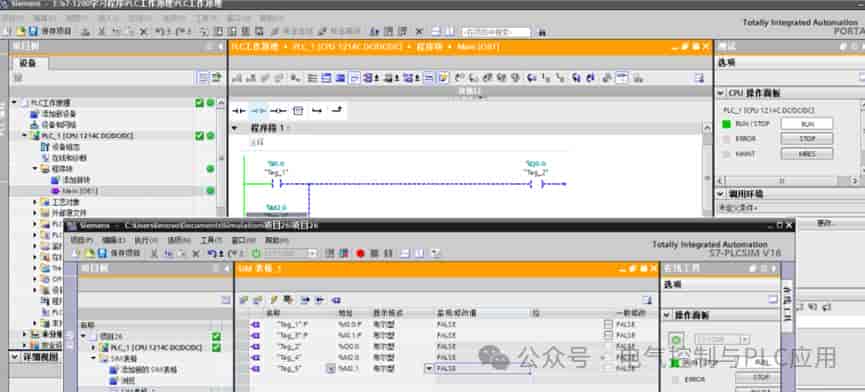This screenshot has width=865, height=392.
Task: Insert a normally open contact
Action: click(x=239, y=111)
